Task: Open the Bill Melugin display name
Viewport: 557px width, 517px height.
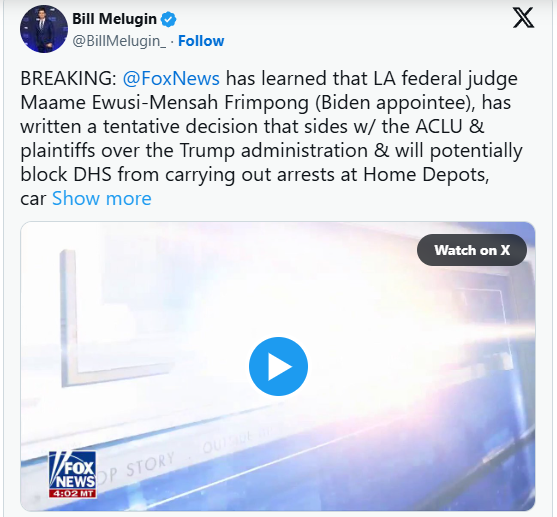Action: coord(114,19)
